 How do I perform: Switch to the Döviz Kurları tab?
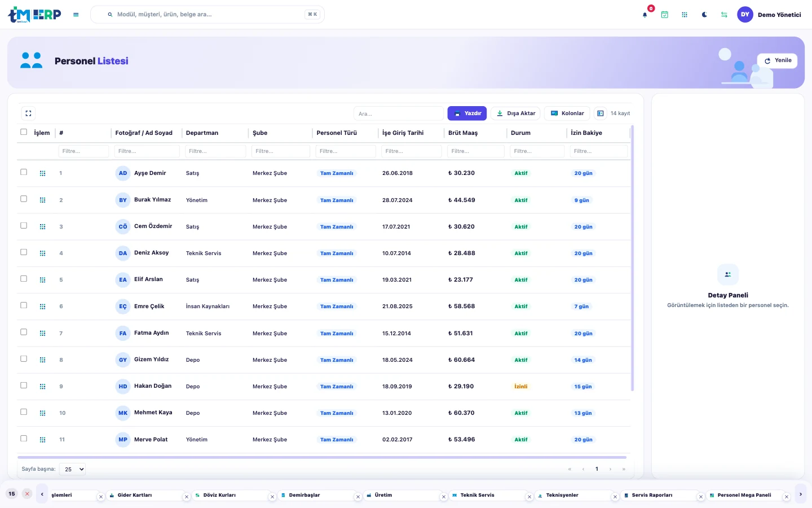(220, 495)
